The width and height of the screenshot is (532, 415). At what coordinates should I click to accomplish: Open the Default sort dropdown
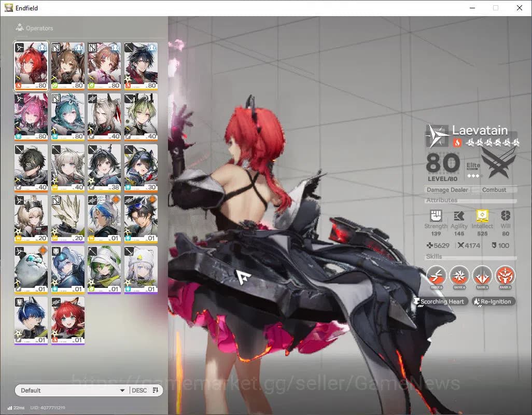coord(72,390)
